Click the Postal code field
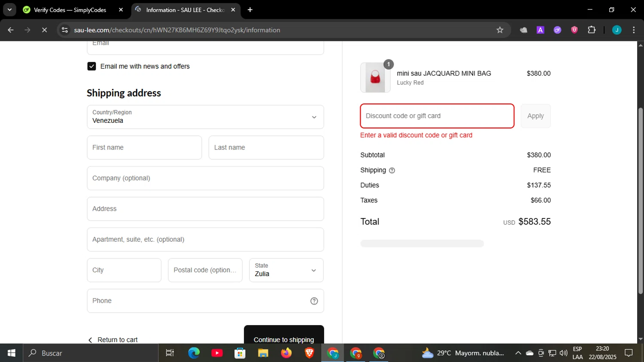This screenshot has height=362, width=644. (205, 270)
